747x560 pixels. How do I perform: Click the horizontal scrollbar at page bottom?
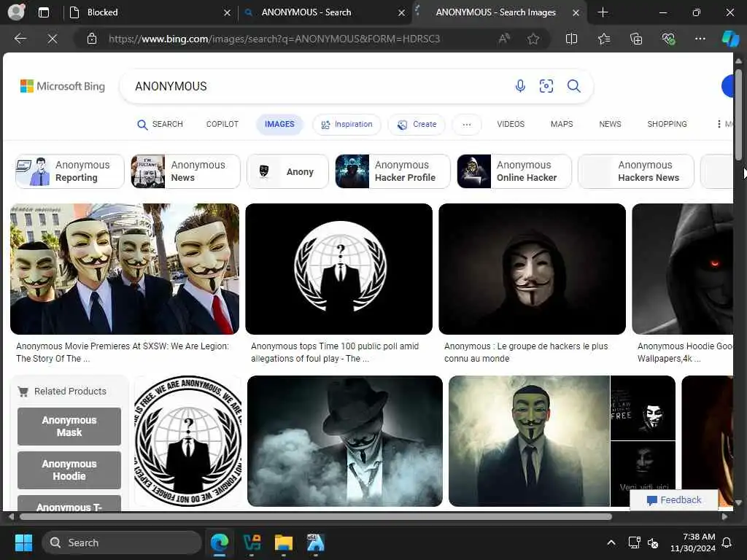click(315, 517)
